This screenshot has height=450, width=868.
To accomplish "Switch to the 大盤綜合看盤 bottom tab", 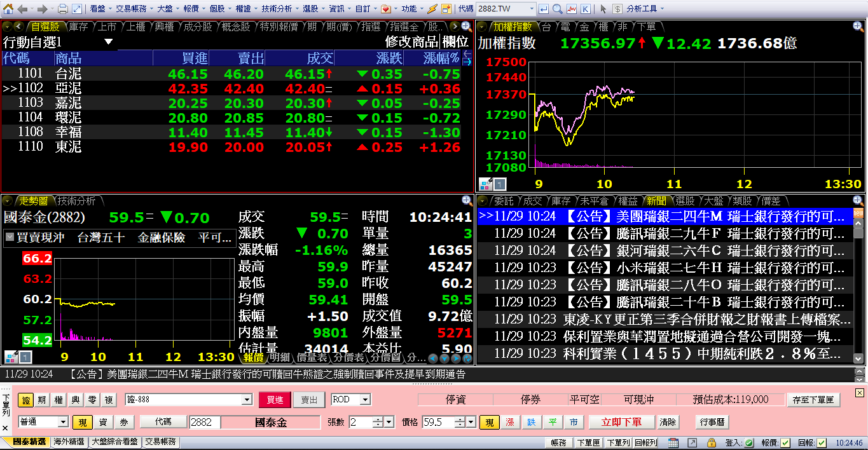I will pyautogui.click(x=114, y=442).
